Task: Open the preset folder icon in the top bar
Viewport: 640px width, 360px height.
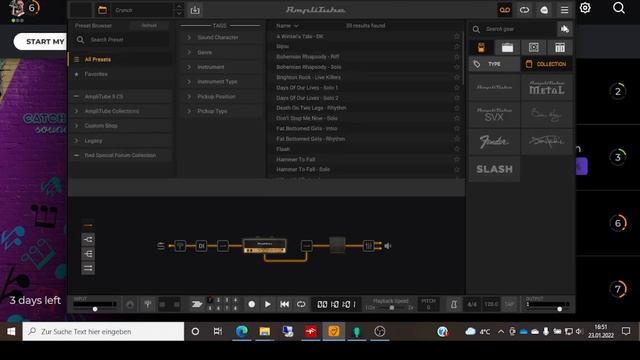Action: click(x=102, y=10)
